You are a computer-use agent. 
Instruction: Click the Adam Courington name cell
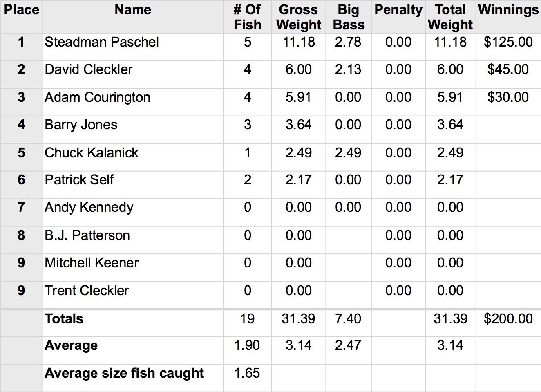[x=97, y=97]
